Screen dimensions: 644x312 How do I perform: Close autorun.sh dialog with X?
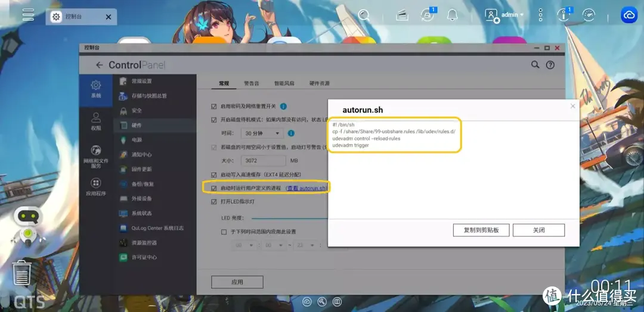[x=572, y=106]
